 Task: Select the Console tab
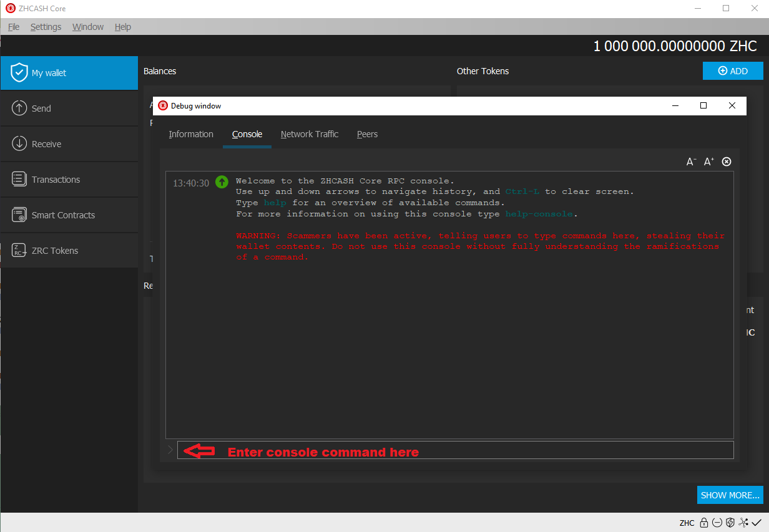(247, 134)
